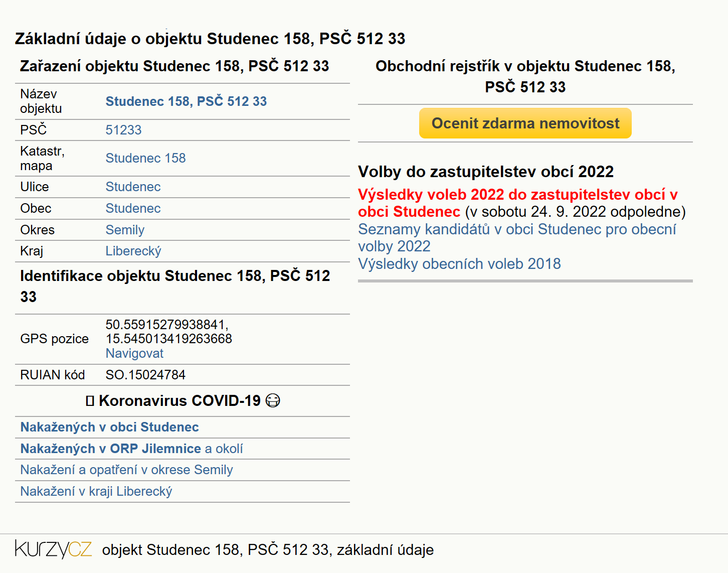Image resolution: width=728 pixels, height=573 pixels.
Task: Open Výsledky obecních voleb 2018
Action: point(459,264)
